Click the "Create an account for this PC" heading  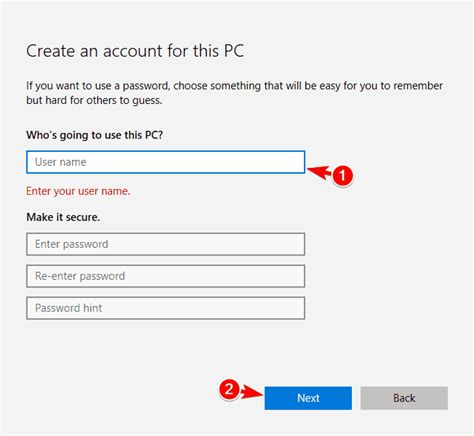135,51
